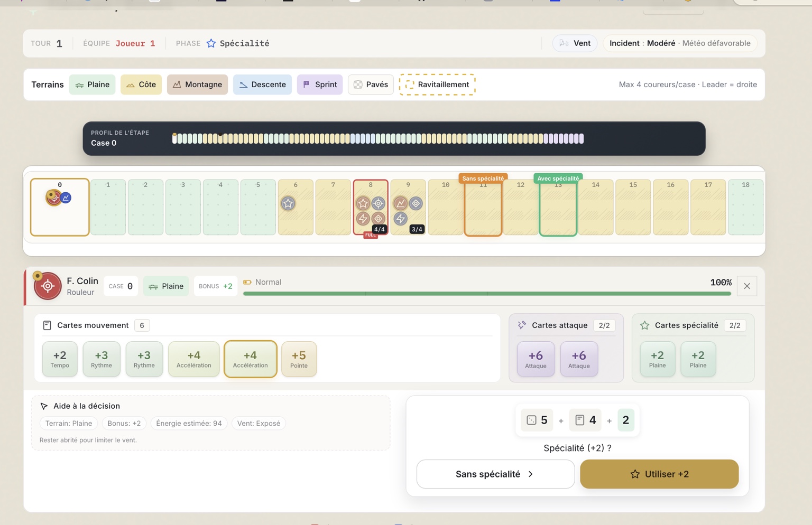Select the crosshair rider token on case 8
Screen dimensions: 812x525
(379, 203)
